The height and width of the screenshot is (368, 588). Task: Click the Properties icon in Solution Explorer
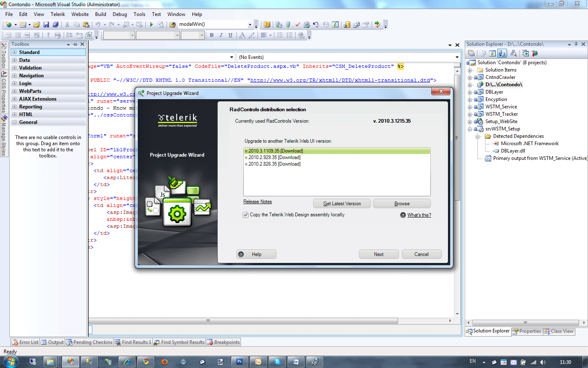[471, 53]
